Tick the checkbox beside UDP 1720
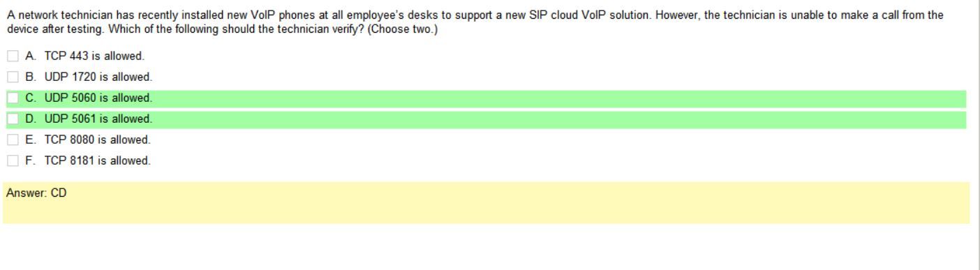Image resolution: width=980 pixels, height=270 pixels. pos(13,76)
